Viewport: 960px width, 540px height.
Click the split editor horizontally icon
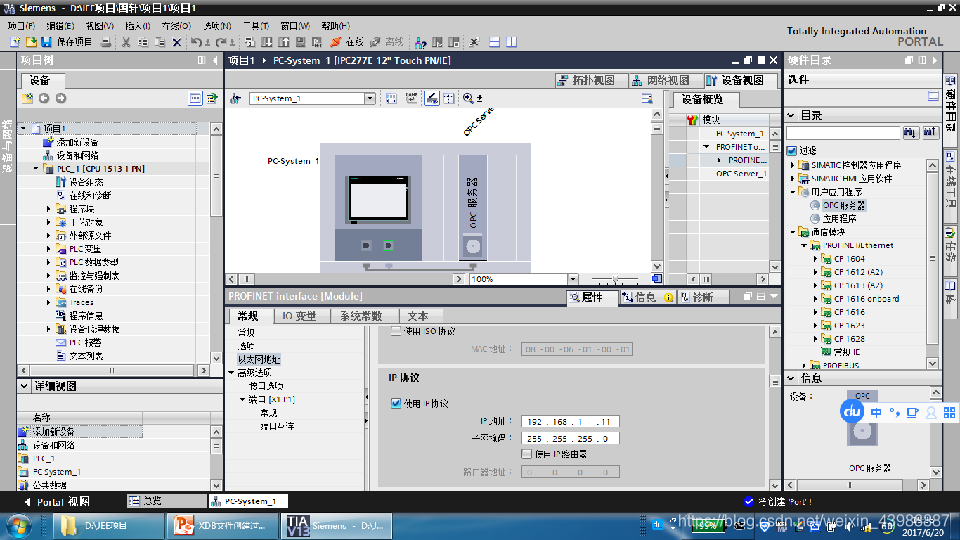point(495,42)
